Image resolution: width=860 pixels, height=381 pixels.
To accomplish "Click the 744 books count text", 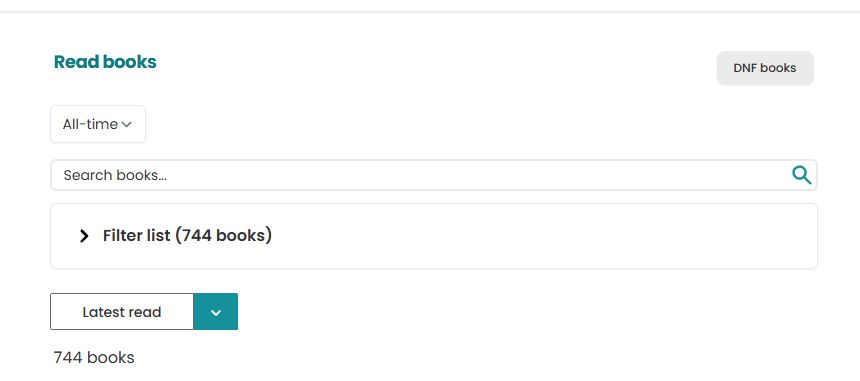I will pyautogui.click(x=94, y=358).
